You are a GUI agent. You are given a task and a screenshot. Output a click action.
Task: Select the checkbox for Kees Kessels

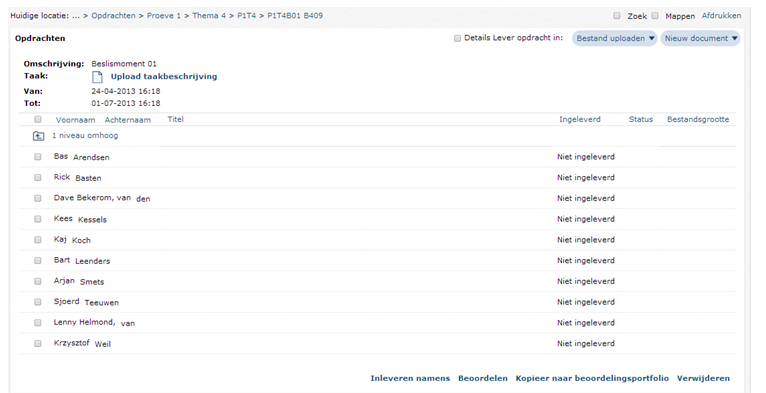(38, 219)
